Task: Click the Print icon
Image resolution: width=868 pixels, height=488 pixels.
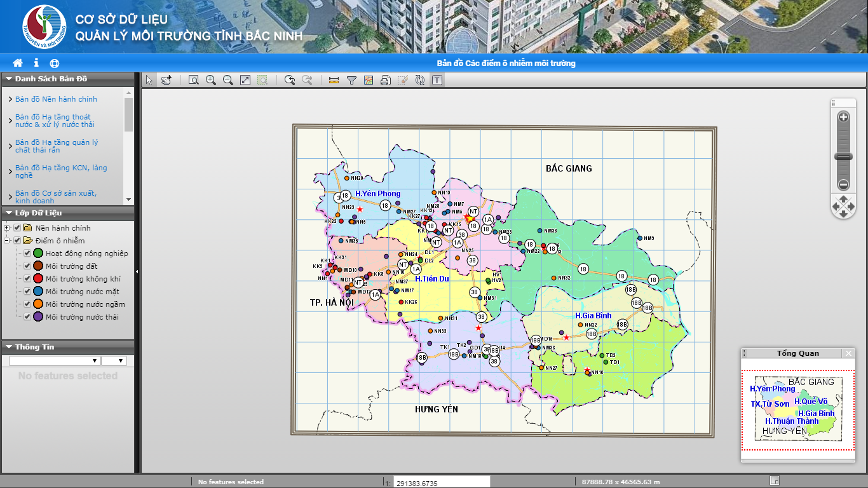Action: (x=385, y=80)
